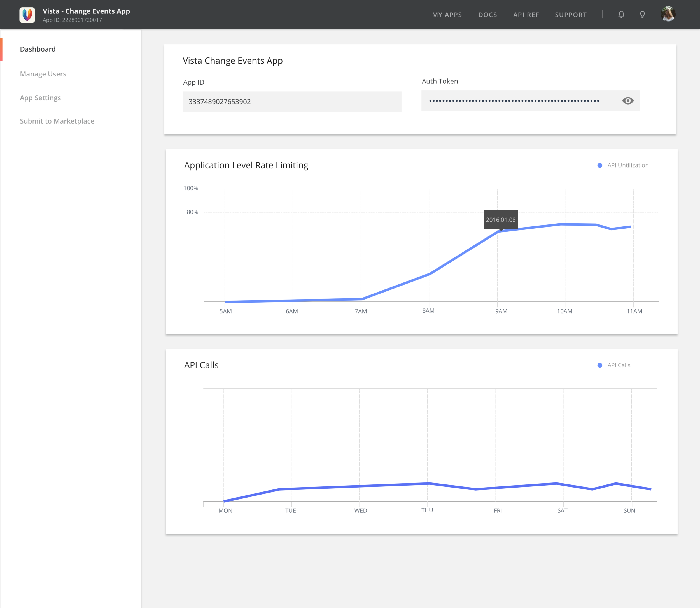Click the WED axis label
Screen dimensions: 700x608
(360, 510)
